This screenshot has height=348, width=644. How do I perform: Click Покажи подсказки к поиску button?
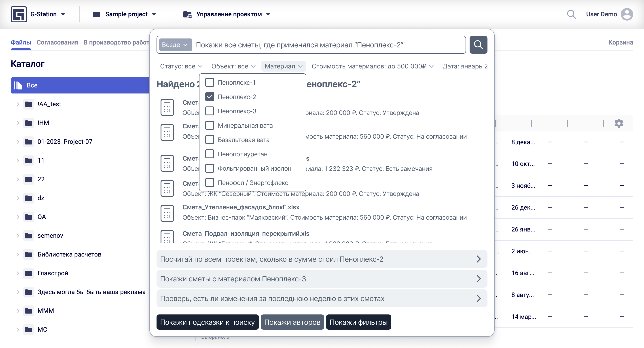207,322
